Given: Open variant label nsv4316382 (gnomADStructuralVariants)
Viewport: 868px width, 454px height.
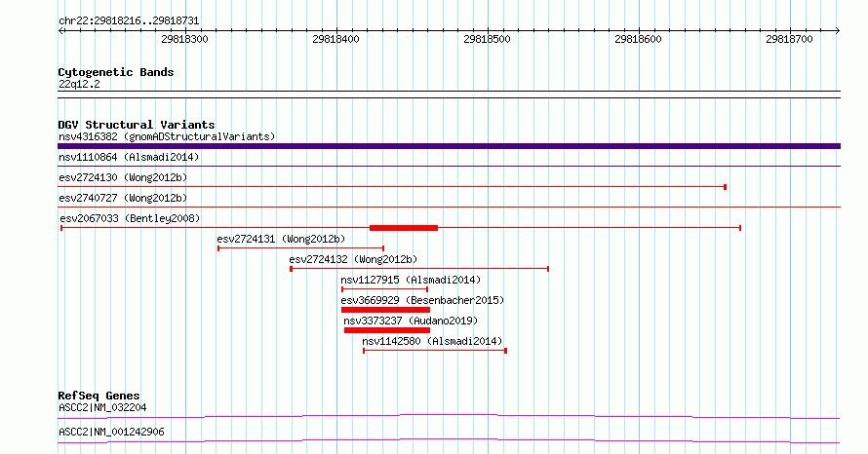Looking at the screenshot, I should click(167, 136).
